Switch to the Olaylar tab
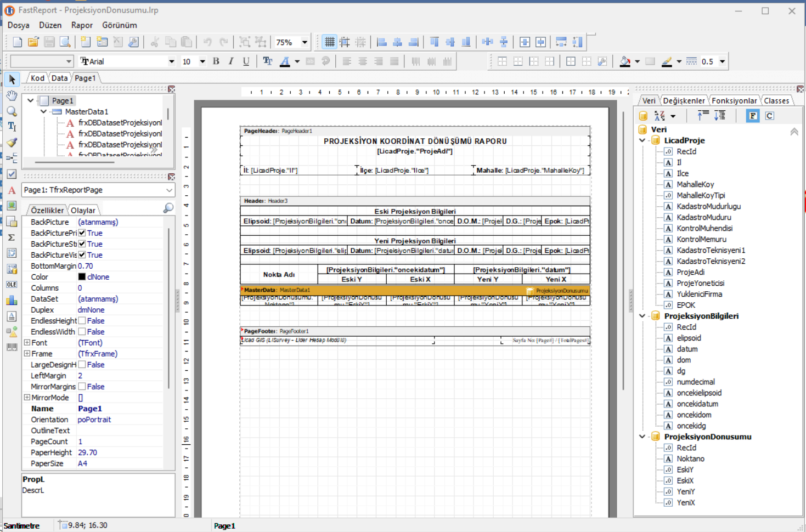Viewport: 806px width, 532px height. click(x=83, y=211)
